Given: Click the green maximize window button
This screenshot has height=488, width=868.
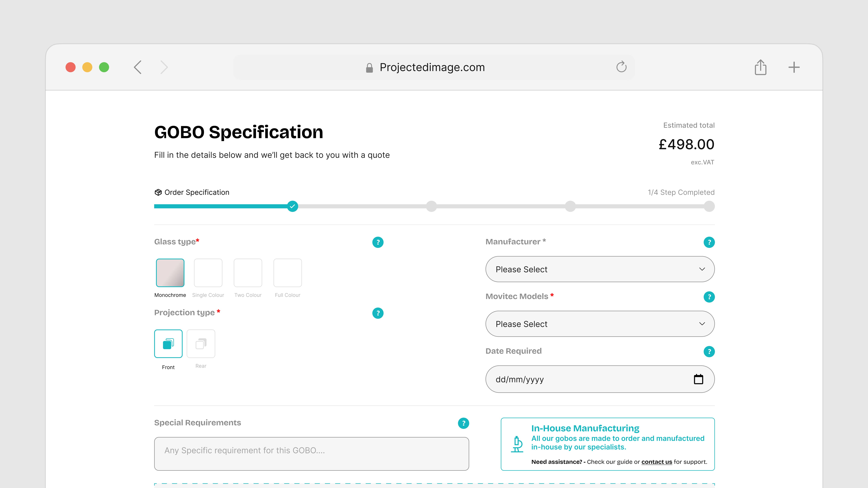Looking at the screenshot, I should pyautogui.click(x=104, y=67).
